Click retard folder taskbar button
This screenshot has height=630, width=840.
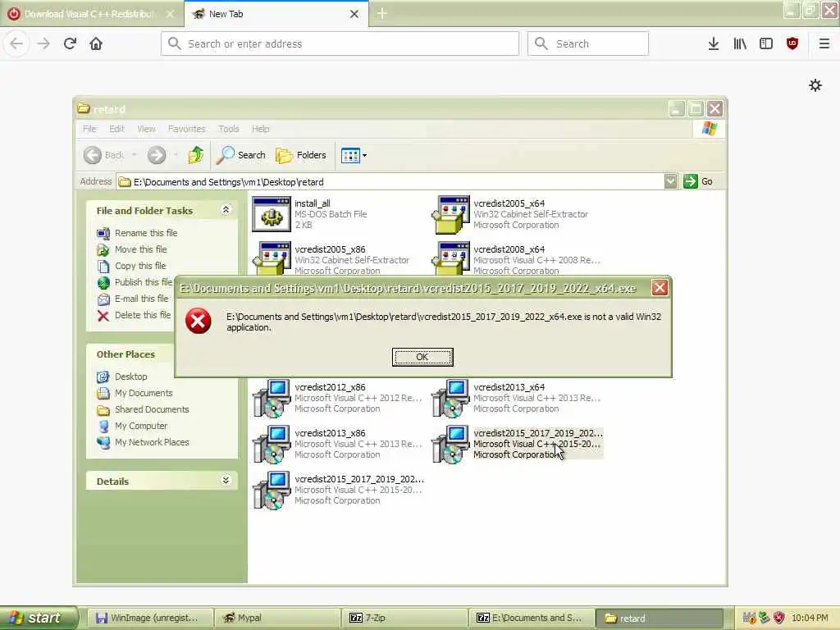point(660,618)
